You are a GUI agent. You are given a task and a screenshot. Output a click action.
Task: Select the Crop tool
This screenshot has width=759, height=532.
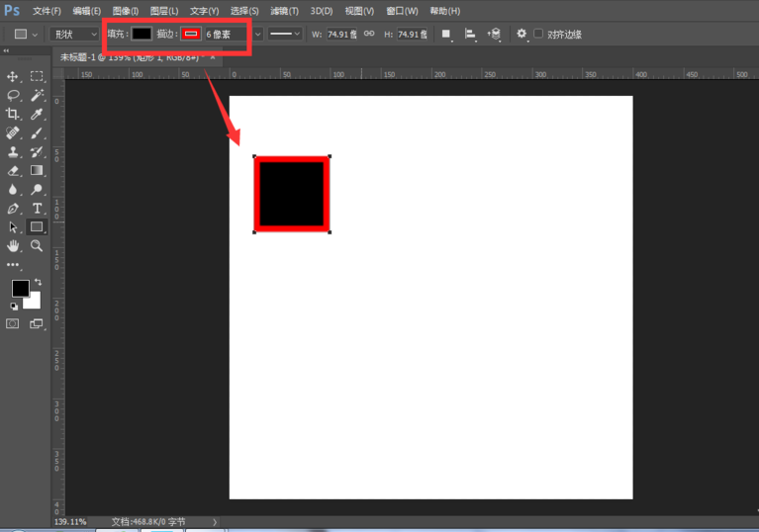[13, 114]
